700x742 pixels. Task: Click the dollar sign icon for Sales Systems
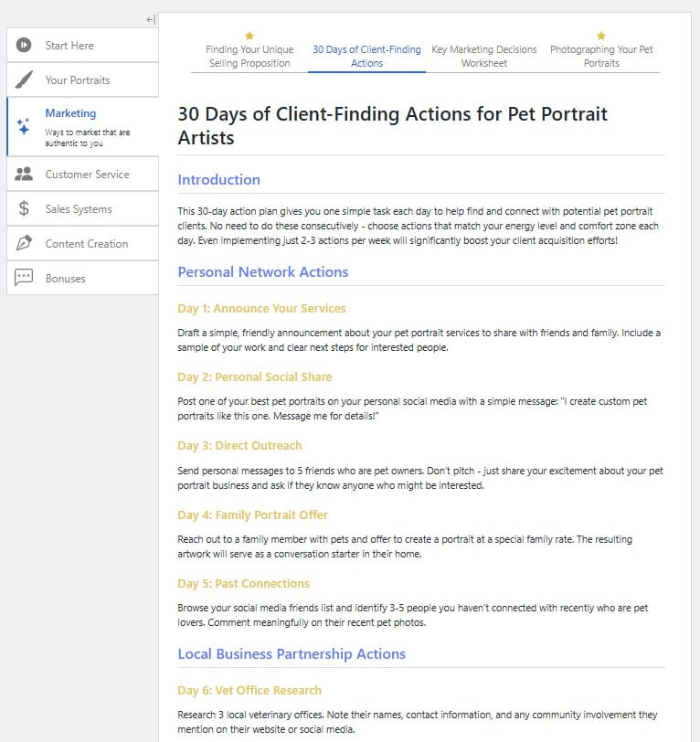pos(24,208)
